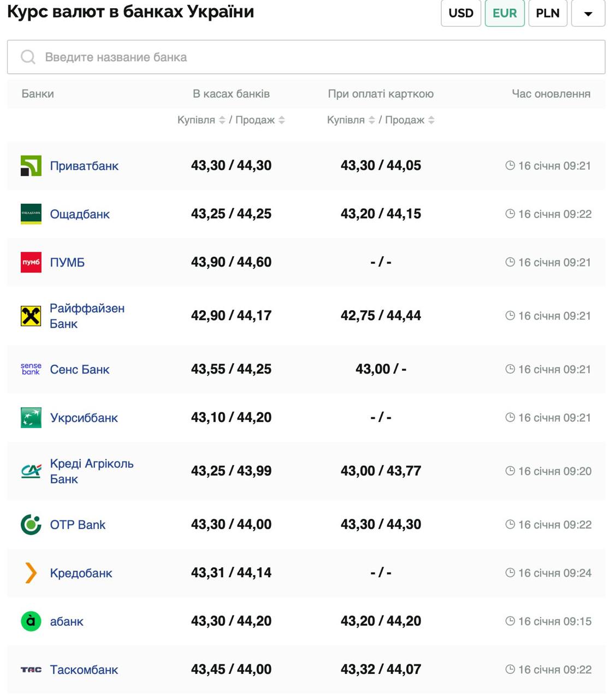Click the Raiffeisen yellow logo icon

(x=31, y=316)
